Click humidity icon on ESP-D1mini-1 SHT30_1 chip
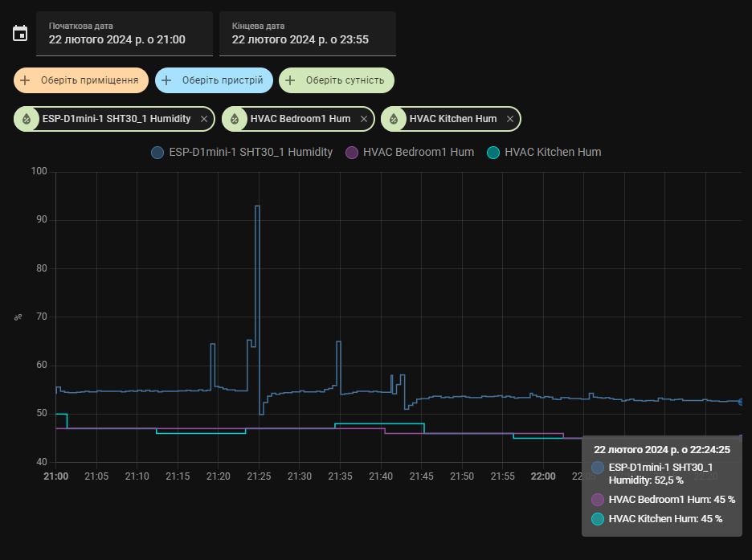 pos(27,119)
